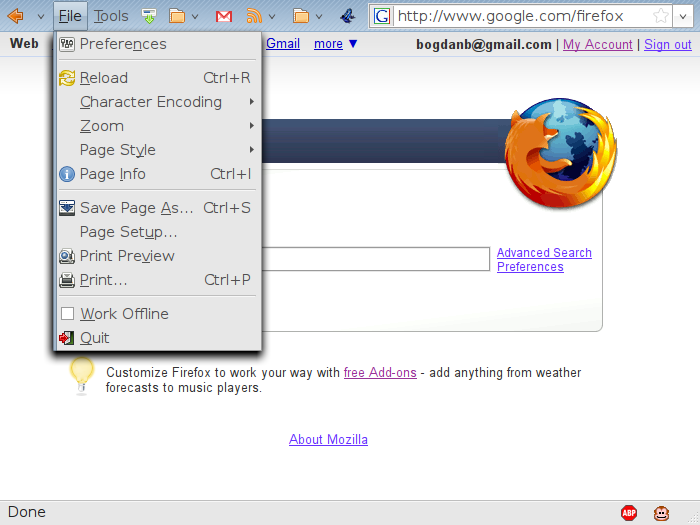Click the URL address field
The image size is (700, 525).
(522, 17)
